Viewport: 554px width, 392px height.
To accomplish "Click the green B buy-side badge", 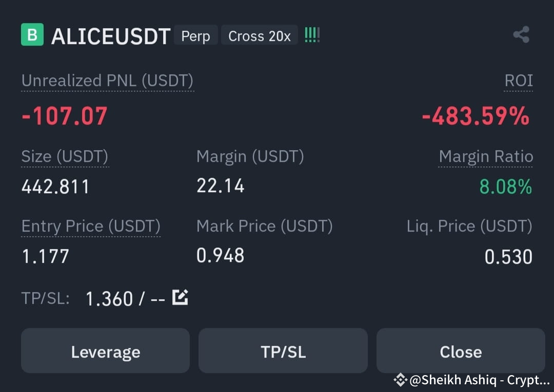I will click(x=32, y=34).
